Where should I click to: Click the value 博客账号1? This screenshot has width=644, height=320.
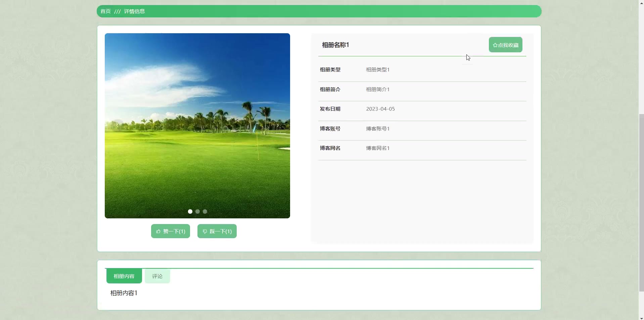[x=378, y=128]
